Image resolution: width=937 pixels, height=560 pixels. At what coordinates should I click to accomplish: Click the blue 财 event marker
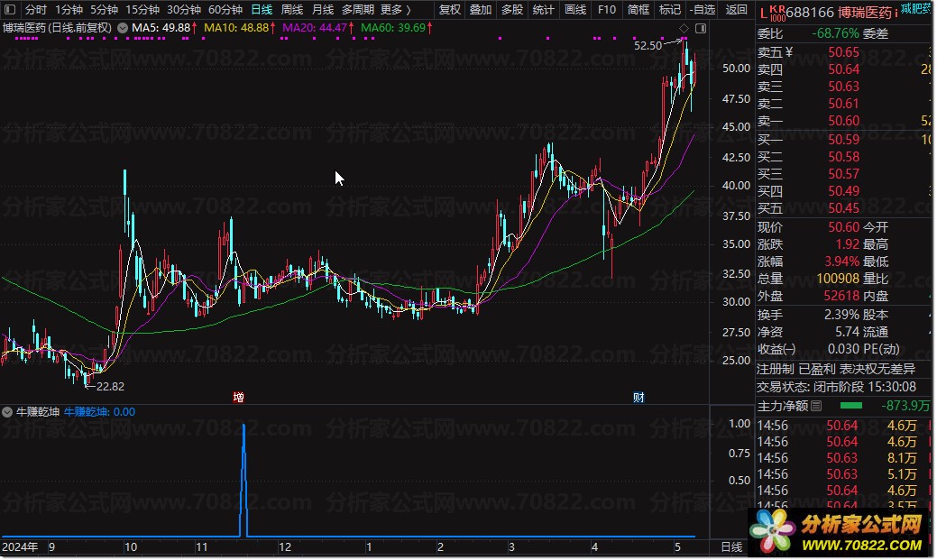638,397
